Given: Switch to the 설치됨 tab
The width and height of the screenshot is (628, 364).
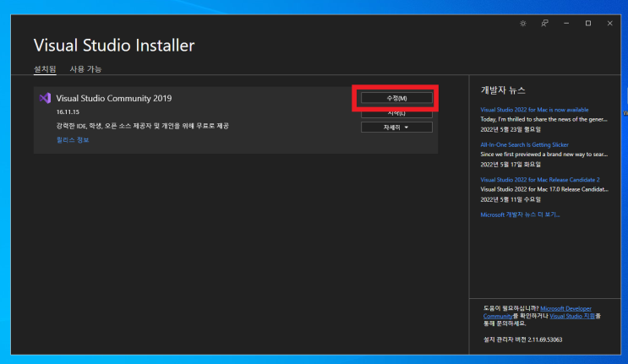Looking at the screenshot, I should coord(45,69).
